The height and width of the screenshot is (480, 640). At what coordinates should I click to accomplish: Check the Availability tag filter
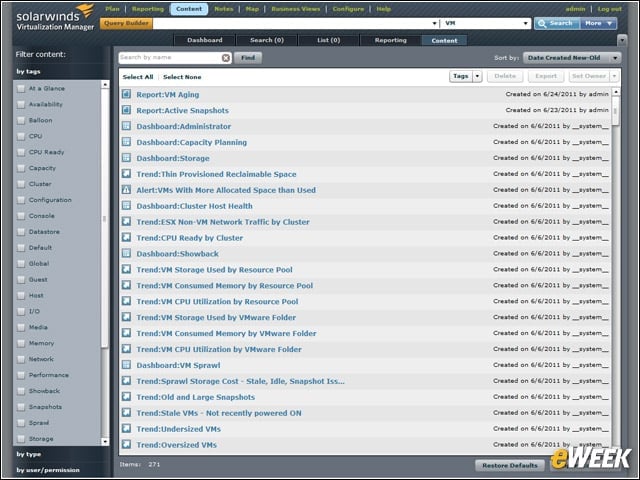21,104
